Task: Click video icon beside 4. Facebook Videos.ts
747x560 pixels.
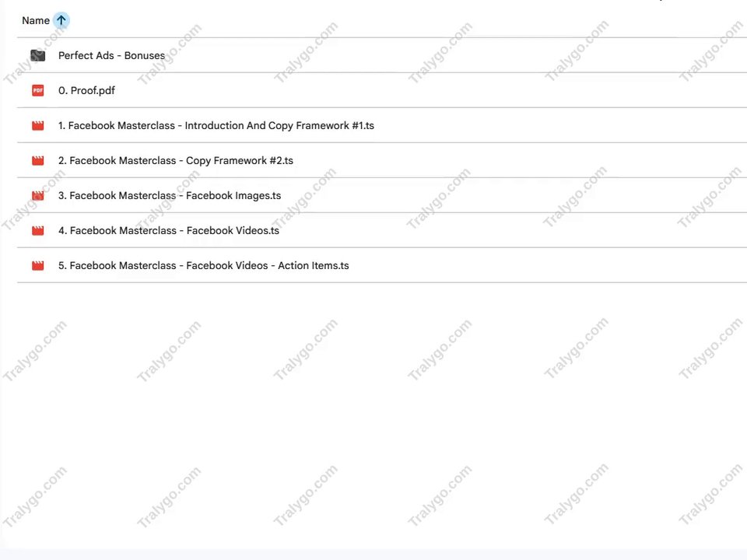Action: 37,230
